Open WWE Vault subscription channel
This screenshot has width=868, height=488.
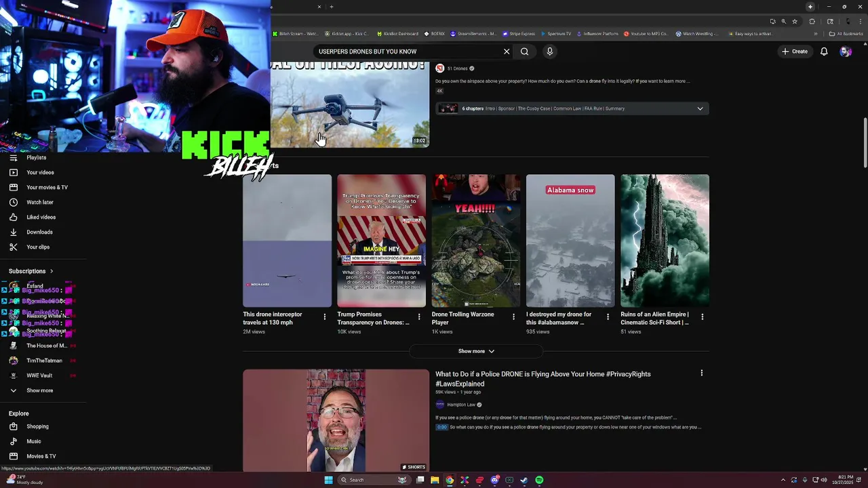tap(39, 375)
